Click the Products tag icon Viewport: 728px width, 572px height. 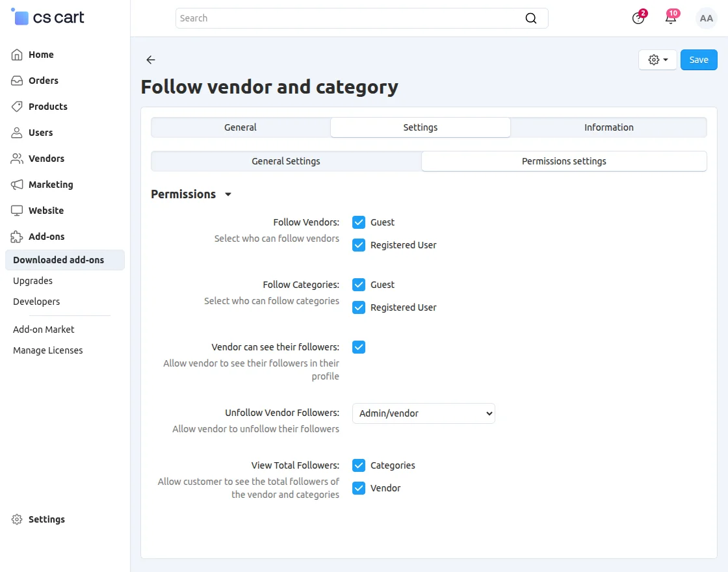17,107
